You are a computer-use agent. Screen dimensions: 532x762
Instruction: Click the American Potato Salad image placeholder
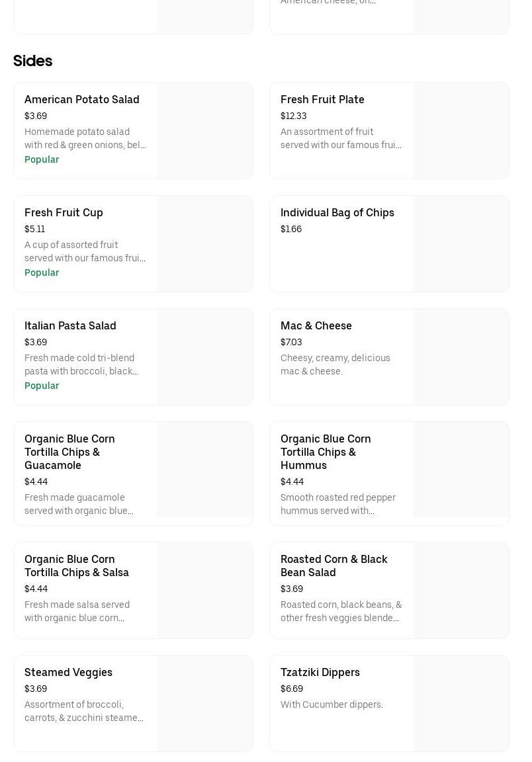tap(205, 130)
